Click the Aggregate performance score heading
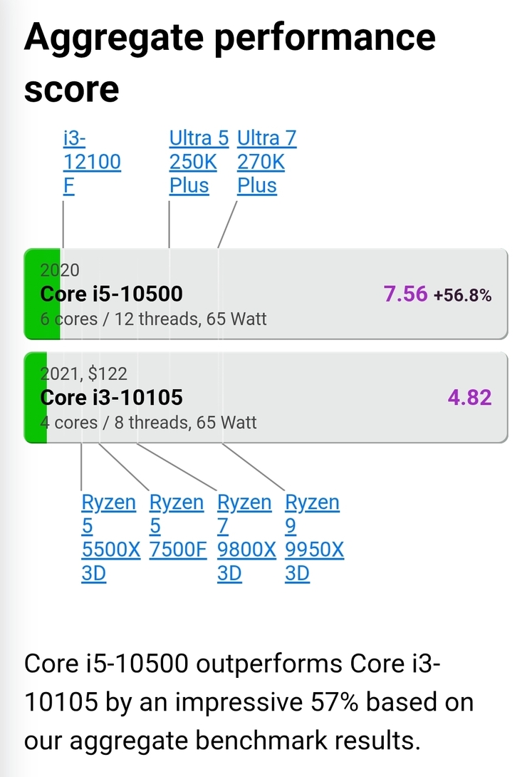Viewport: 532px width, 777px height. coord(229,63)
